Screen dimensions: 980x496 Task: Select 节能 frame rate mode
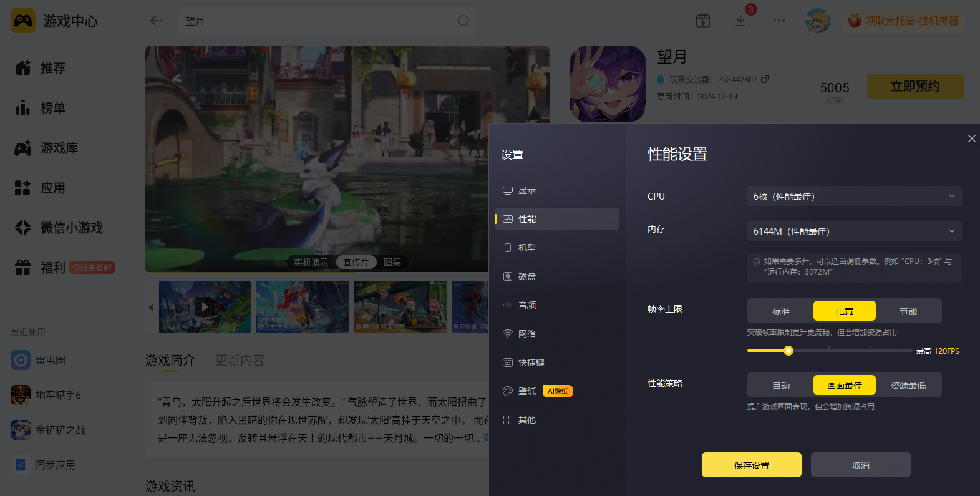coord(908,311)
